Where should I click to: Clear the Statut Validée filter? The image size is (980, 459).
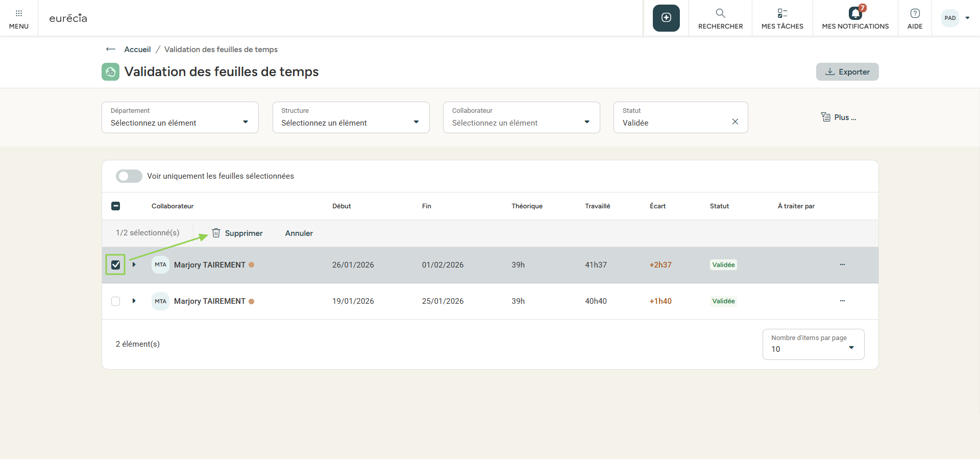(x=735, y=122)
